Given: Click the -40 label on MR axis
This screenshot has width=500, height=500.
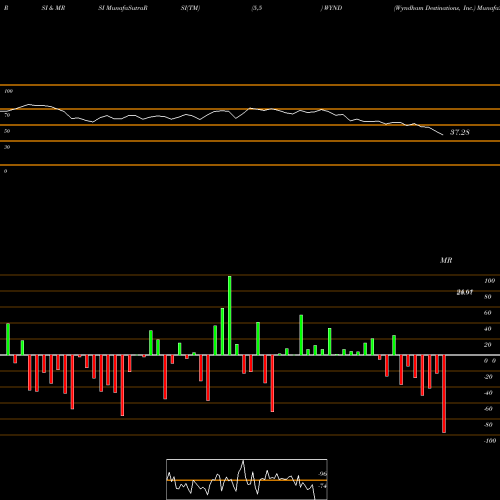Looking at the screenshot, I should [x=488, y=393].
